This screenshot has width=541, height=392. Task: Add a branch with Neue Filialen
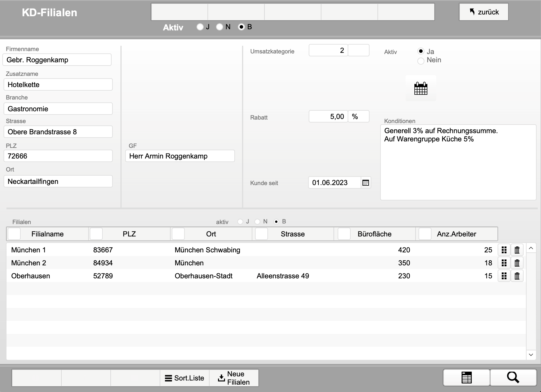234,378
